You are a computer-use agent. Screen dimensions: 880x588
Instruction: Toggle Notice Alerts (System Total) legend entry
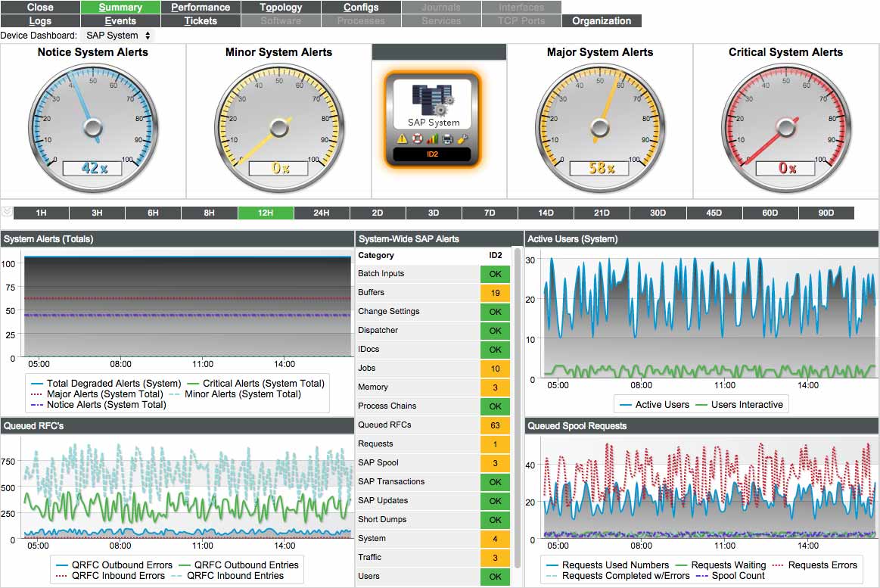99,405
